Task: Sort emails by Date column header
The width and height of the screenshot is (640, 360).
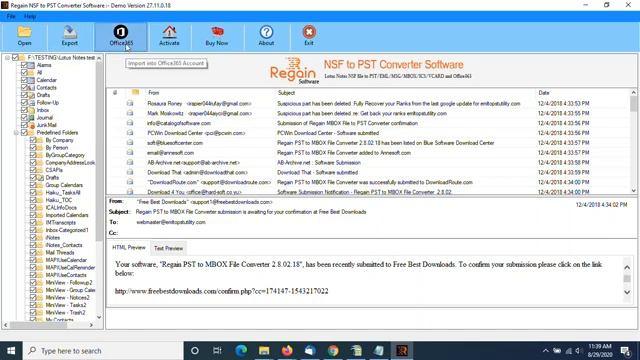Action: pyautogui.click(x=544, y=93)
